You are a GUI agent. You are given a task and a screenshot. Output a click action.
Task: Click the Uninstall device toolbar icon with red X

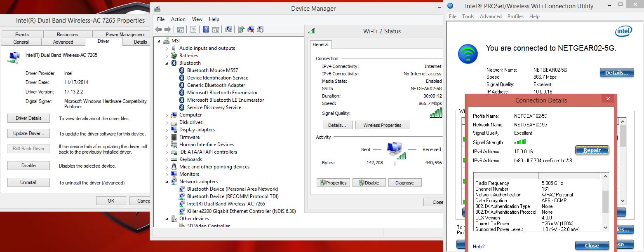pos(251,29)
